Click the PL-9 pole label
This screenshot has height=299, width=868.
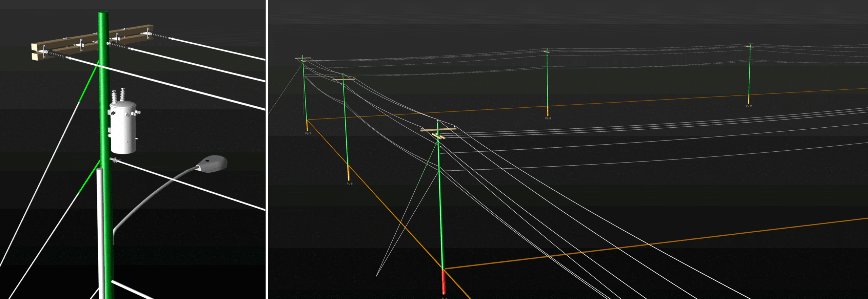pos(749,106)
